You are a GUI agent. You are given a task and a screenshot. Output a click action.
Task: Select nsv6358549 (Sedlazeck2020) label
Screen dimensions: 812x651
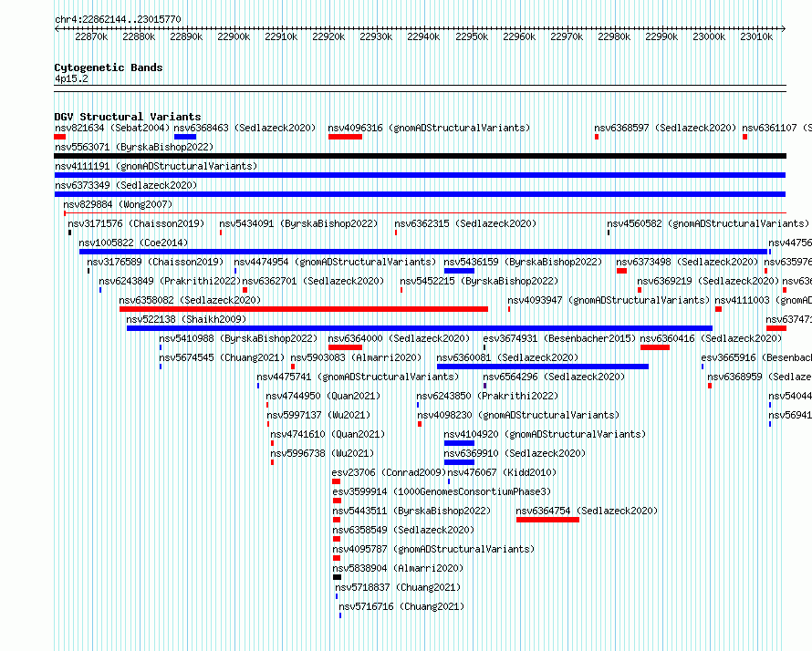pyautogui.click(x=403, y=530)
